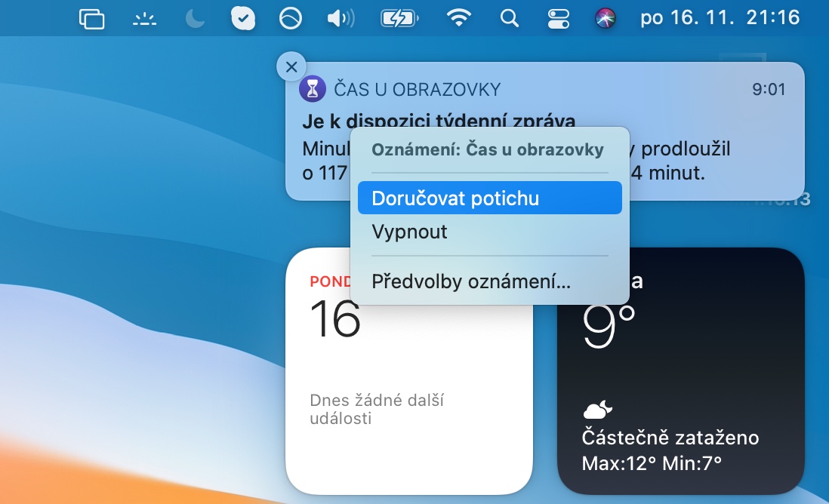829x504 pixels.
Task: Click Částečně zataženo weather condition
Action: (670, 438)
